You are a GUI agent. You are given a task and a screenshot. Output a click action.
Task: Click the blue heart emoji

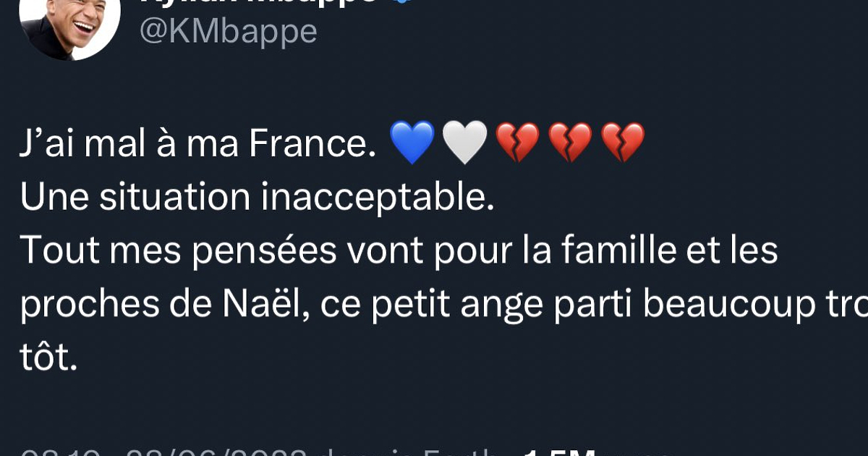point(412,141)
